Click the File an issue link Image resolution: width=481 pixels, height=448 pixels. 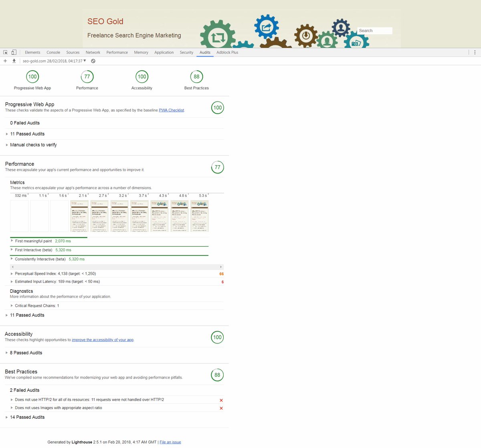point(170,442)
